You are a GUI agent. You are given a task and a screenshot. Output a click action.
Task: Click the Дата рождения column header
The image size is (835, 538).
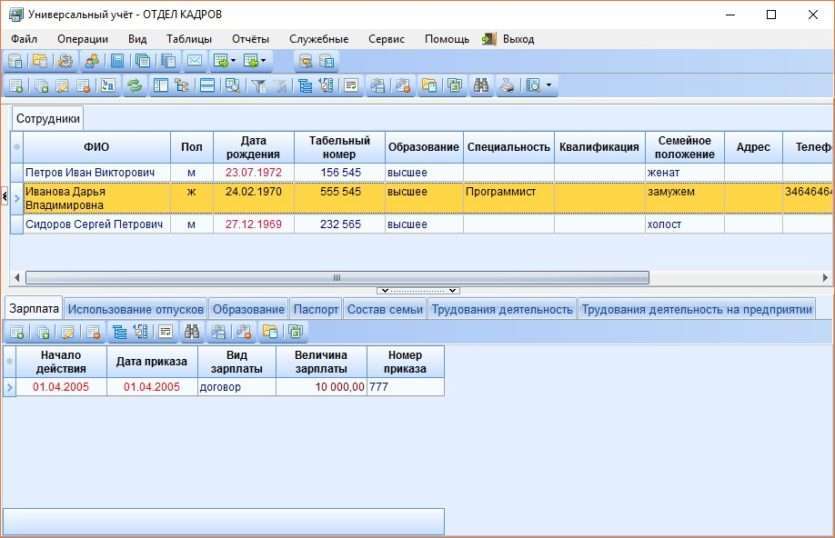pos(253,147)
